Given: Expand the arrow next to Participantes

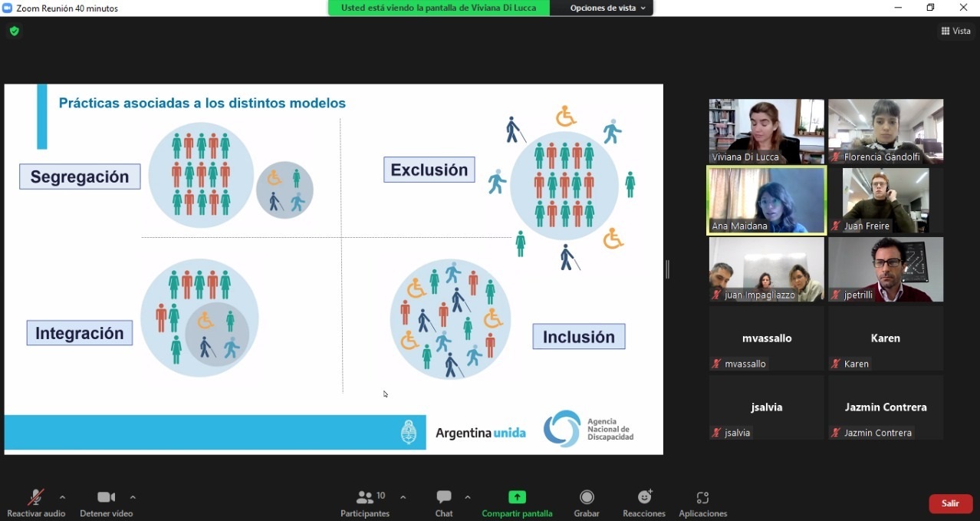Looking at the screenshot, I should 403,497.
